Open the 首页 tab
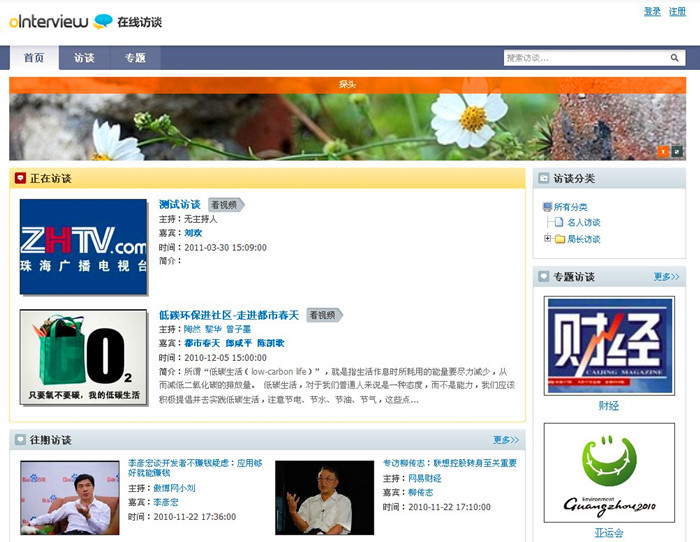Viewport: 700px width, 542px height. tap(34, 58)
